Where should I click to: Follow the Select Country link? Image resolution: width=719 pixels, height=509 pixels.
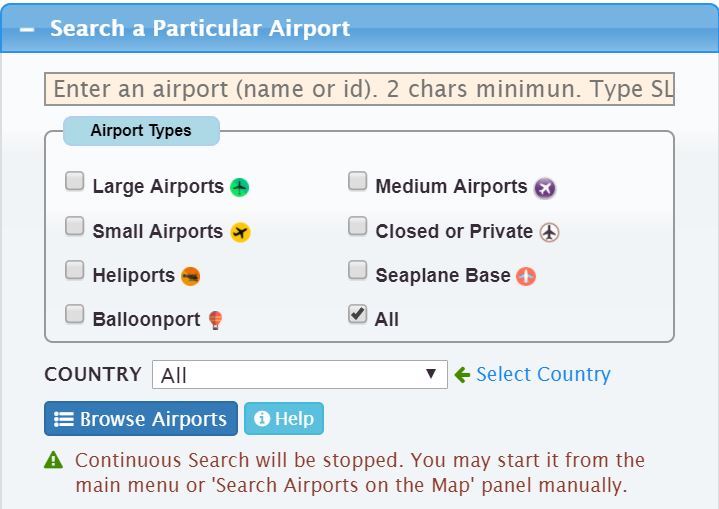tap(543, 374)
